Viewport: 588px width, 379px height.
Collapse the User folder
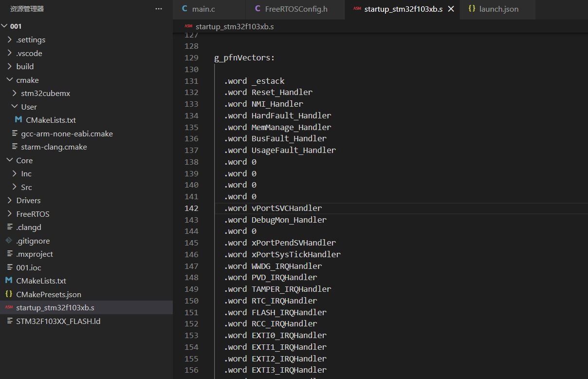click(15, 107)
